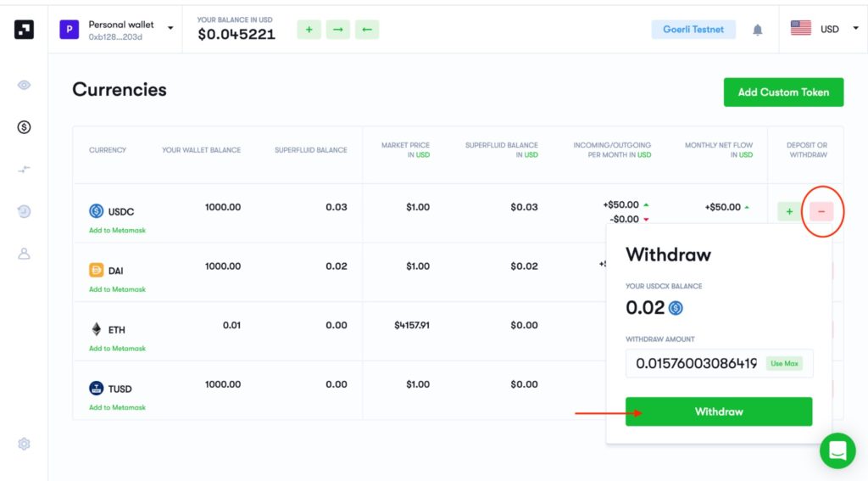Click the DAI coin icon in table

pyautogui.click(x=97, y=270)
